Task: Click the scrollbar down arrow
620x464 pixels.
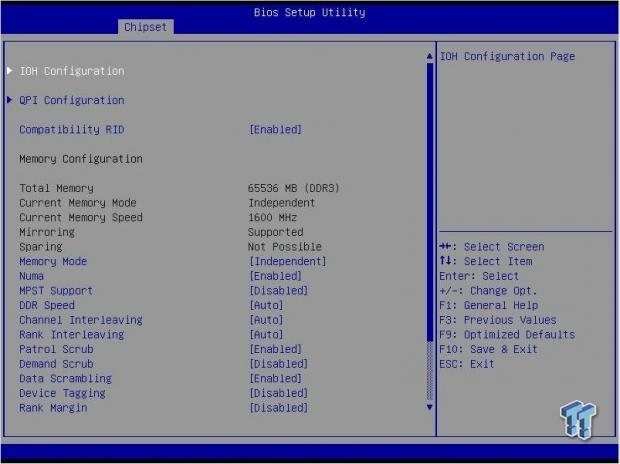Action: click(430, 407)
